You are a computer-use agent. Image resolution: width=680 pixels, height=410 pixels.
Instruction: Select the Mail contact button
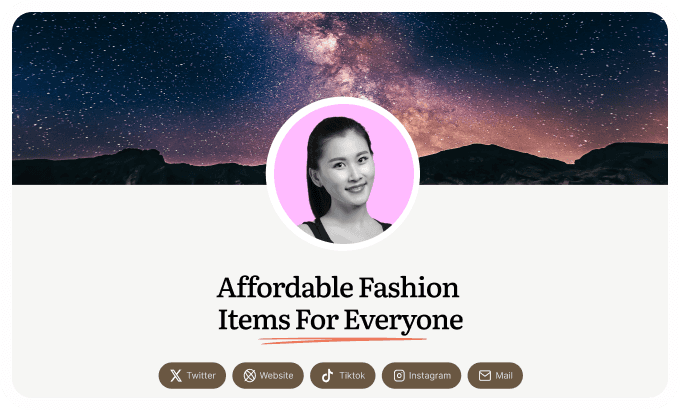coord(495,376)
